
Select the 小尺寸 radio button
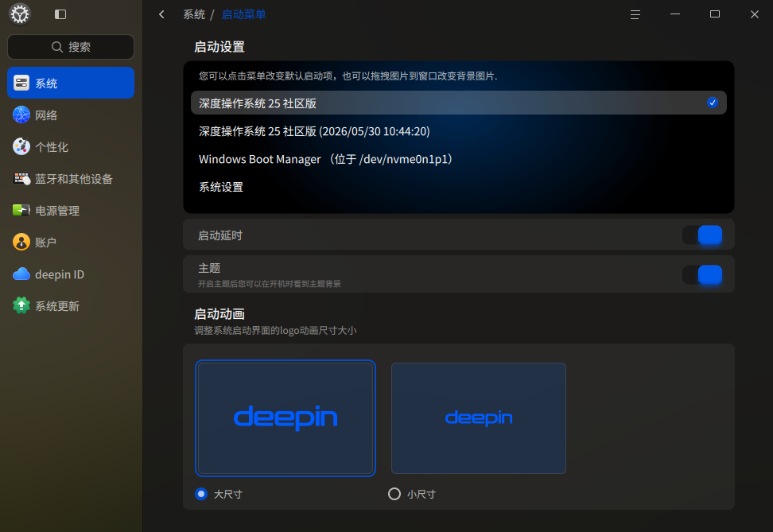[x=394, y=494]
